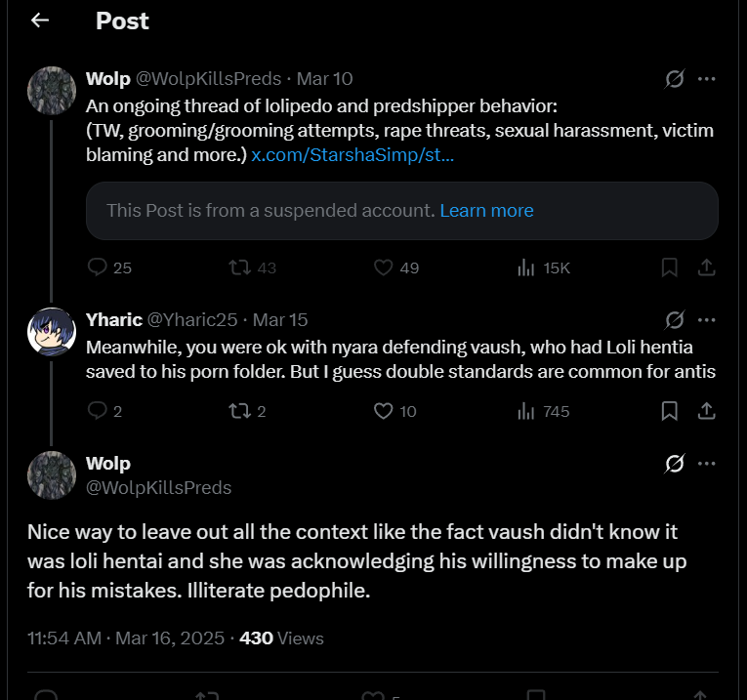This screenshot has width=747, height=700.
Task: Open the Mar 15 timestamp on Yharic's reply
Action: (280, 320)
